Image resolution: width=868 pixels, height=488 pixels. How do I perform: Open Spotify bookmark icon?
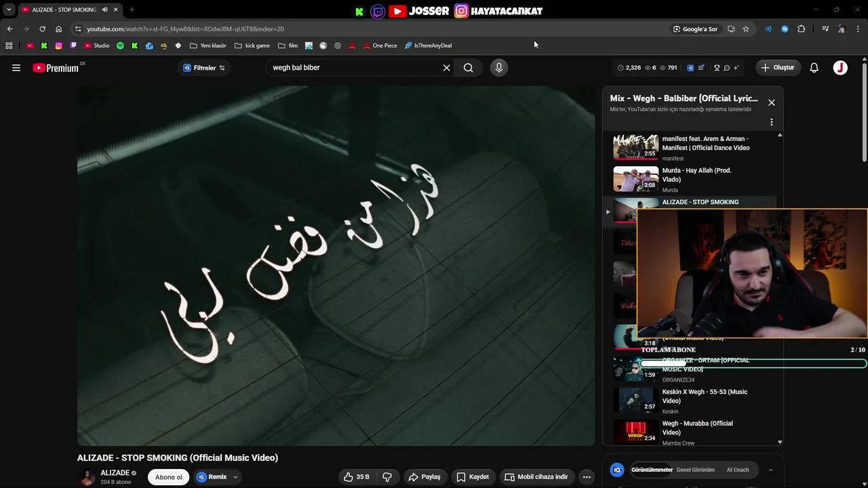(120, 46)
